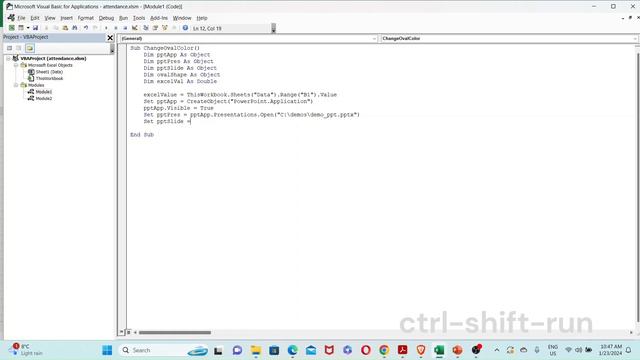This screenshot has width=640, height=360.
Task: Open the Tools menu
Action: pyautogui.click(x=139, y=18)
